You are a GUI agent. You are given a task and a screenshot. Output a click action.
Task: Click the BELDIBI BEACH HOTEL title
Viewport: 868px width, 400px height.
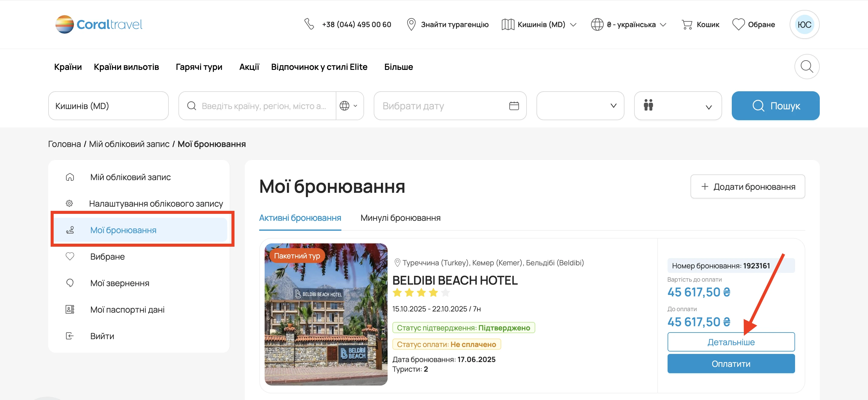tap(455, 280)
